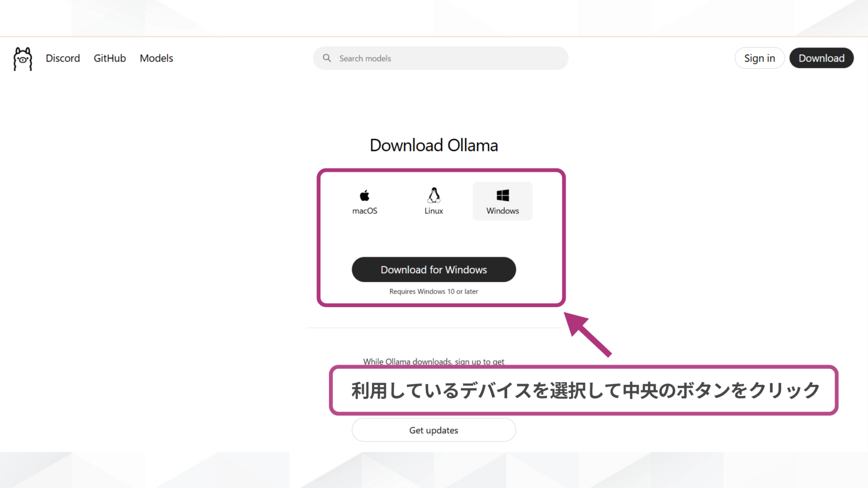Click the Ollama llama logo

[23, 59]
